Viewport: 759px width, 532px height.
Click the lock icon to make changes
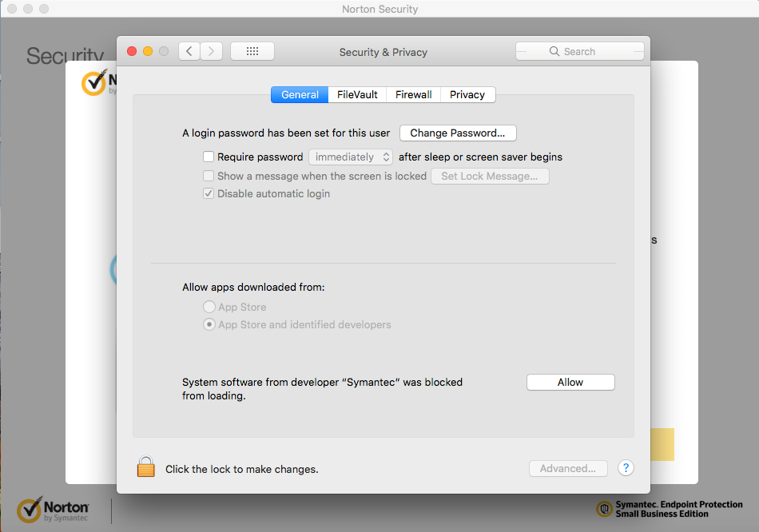pyautogui.click(x=145, y=467)
